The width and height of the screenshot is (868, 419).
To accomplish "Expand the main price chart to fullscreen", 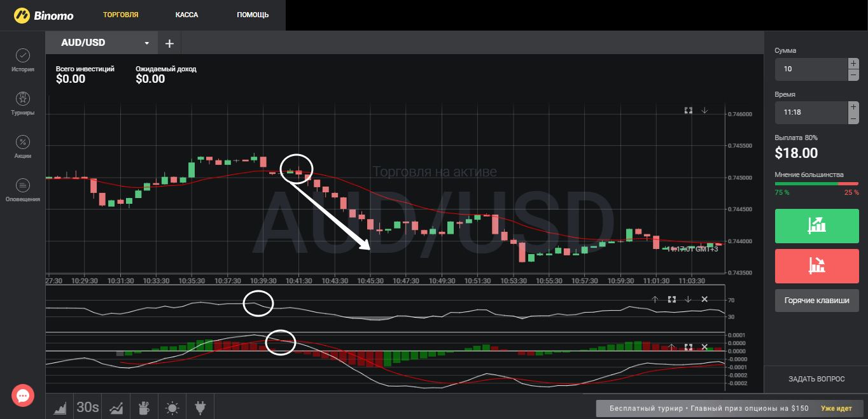I will [688, 110].
